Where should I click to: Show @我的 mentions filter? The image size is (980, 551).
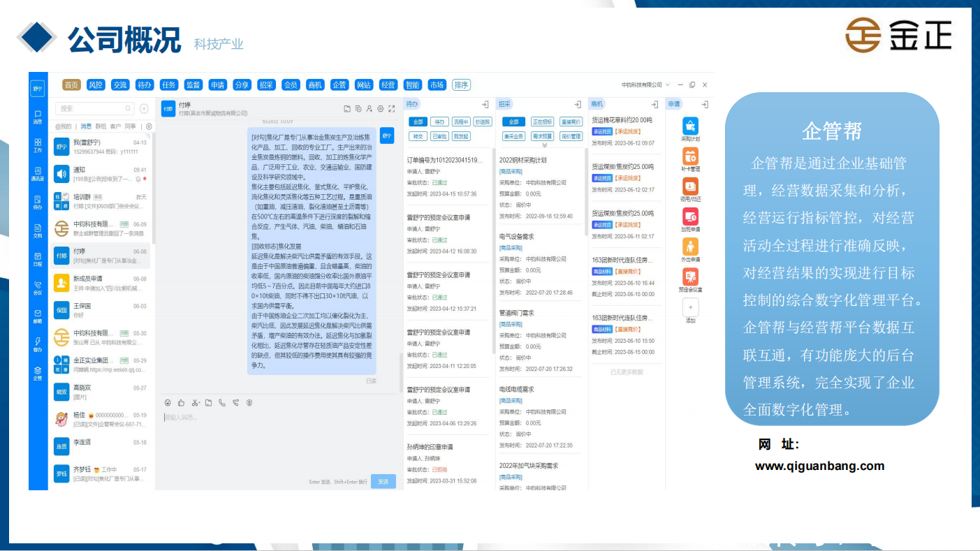click(x=64, y=126)
